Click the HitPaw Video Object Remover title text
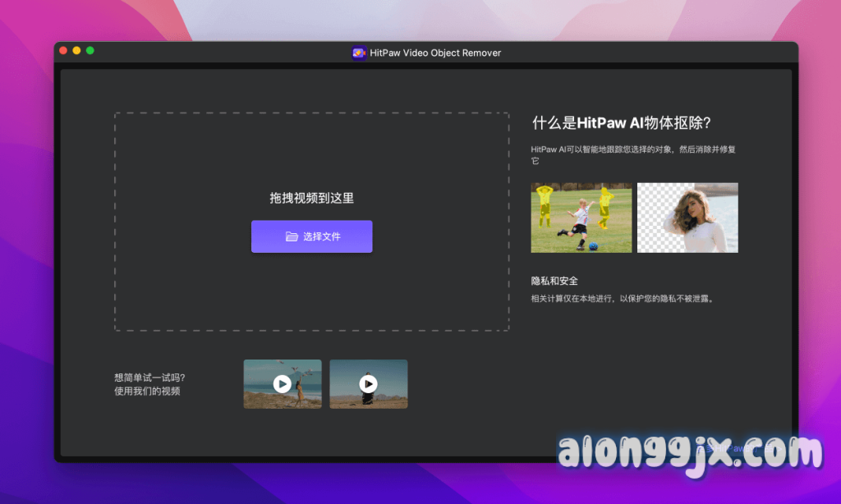Image resolution: width=841 pixels, height=504 pixels. 435,53
